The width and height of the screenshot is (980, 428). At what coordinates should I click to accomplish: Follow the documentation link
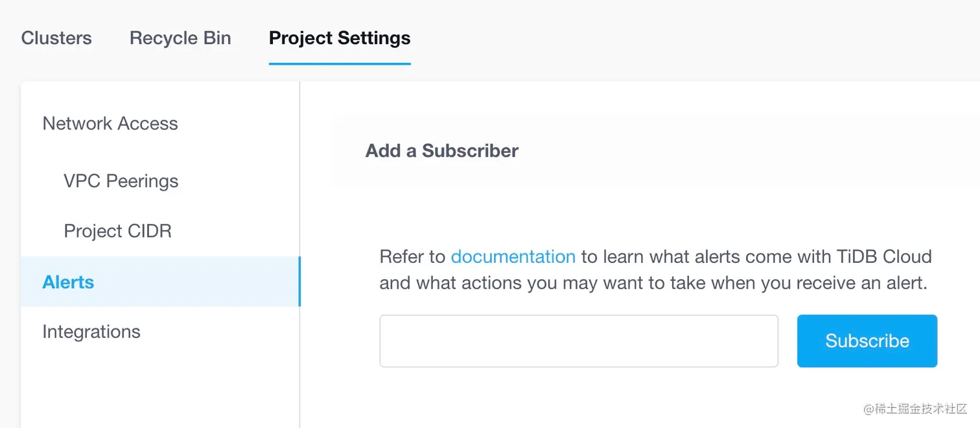(513, 257)
